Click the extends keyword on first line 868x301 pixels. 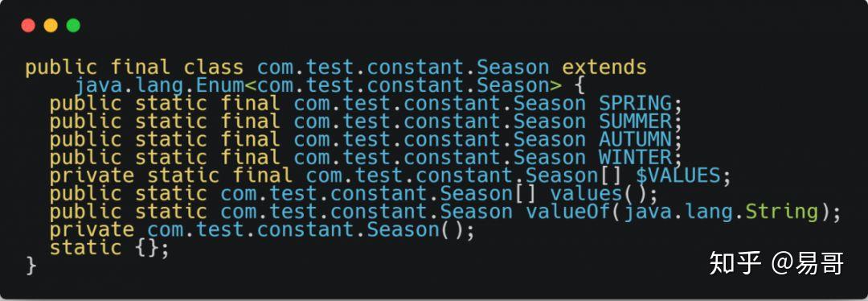tap(604, 68)
